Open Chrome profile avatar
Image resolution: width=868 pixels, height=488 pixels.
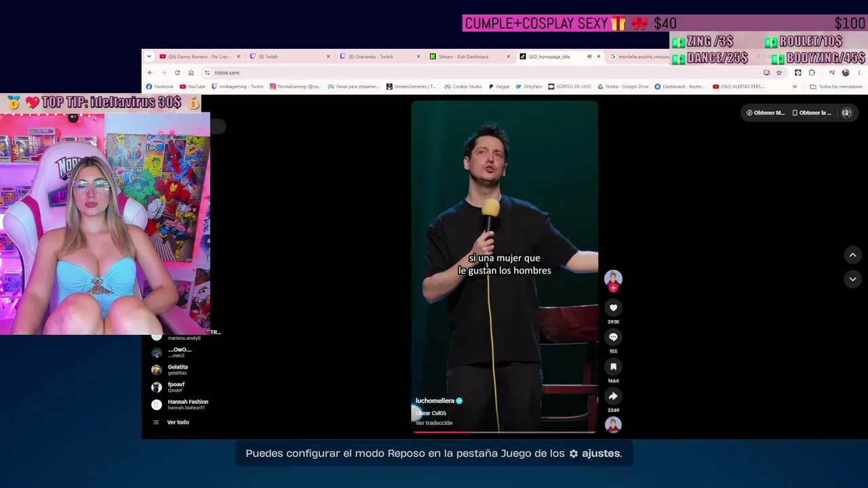[x=845, y=73]
